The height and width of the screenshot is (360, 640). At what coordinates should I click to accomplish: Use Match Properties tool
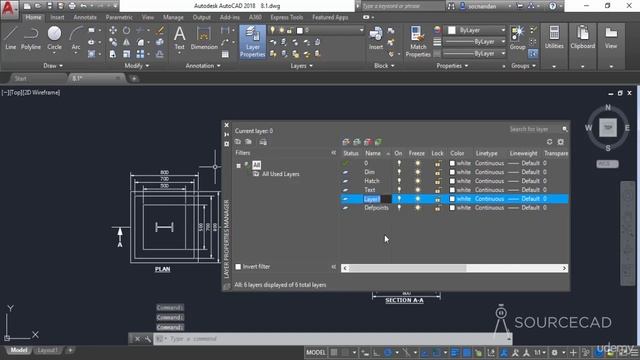418,42
